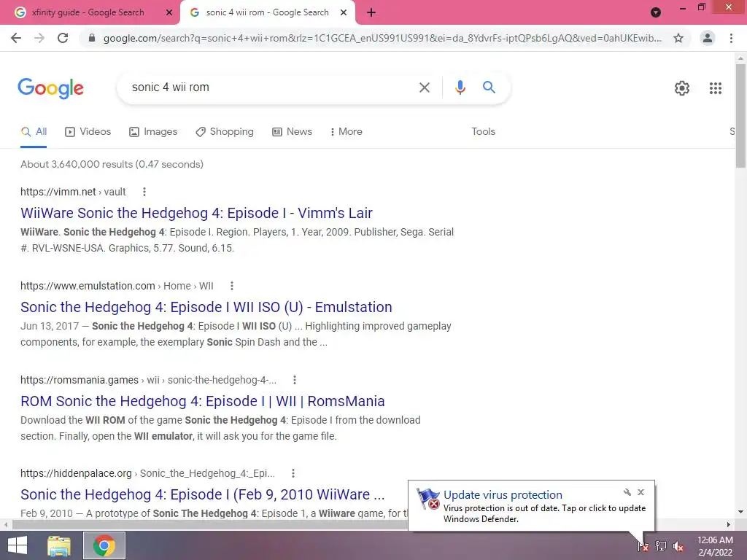Open notification settings wrench icon

point(627,492)
